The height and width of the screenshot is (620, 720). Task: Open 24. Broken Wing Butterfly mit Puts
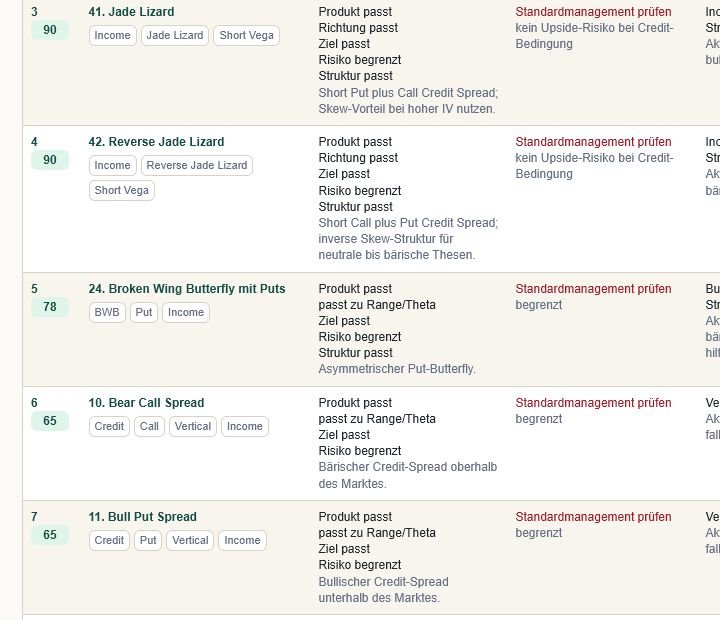click(187, 288)
